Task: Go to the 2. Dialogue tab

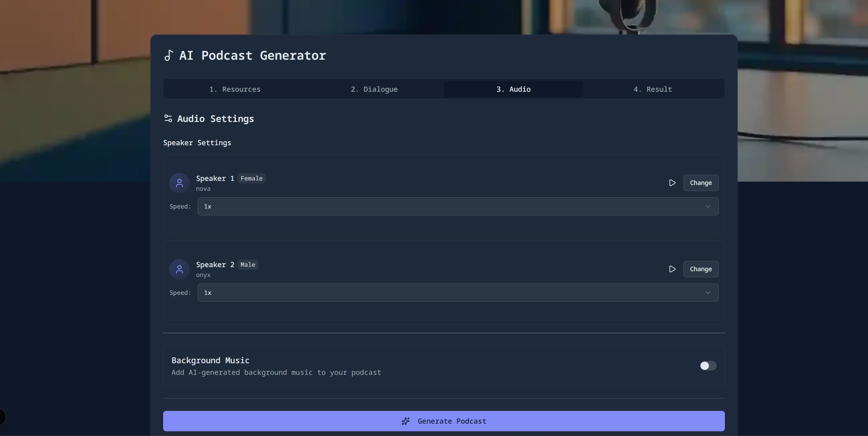Action: (374, 89)
